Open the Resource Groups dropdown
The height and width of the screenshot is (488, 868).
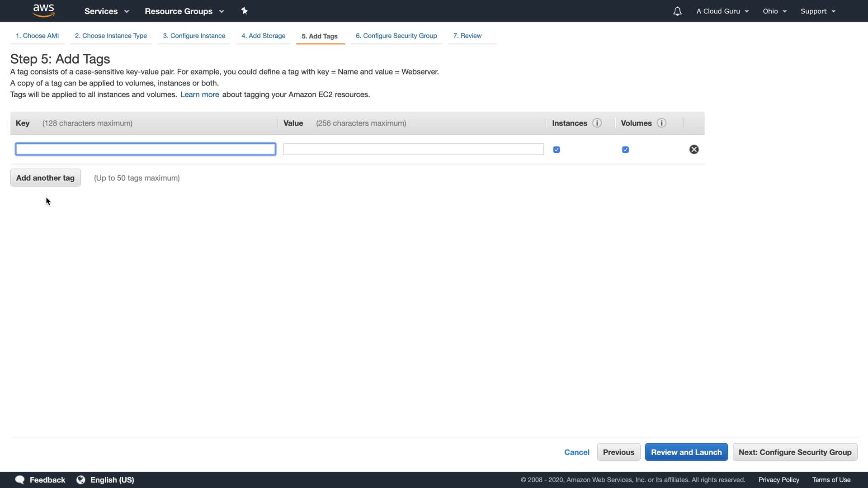point(184,11)
